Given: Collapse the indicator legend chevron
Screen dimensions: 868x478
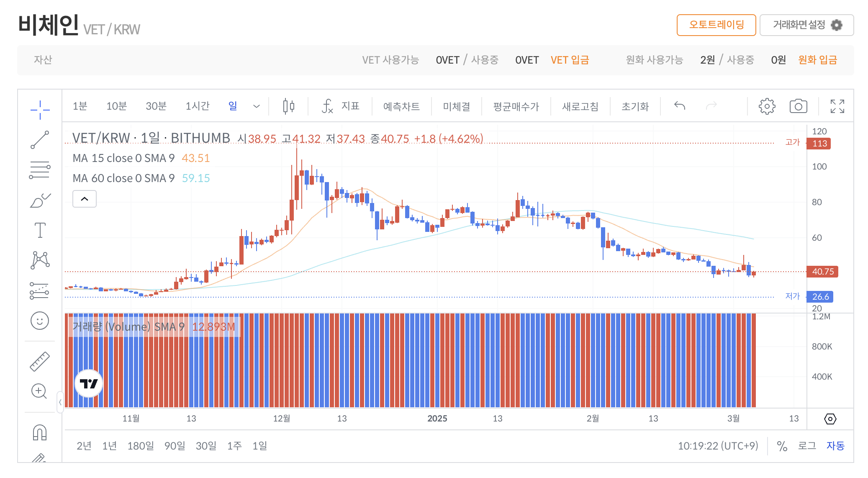Looking at the screenshot, I should 85,199.
